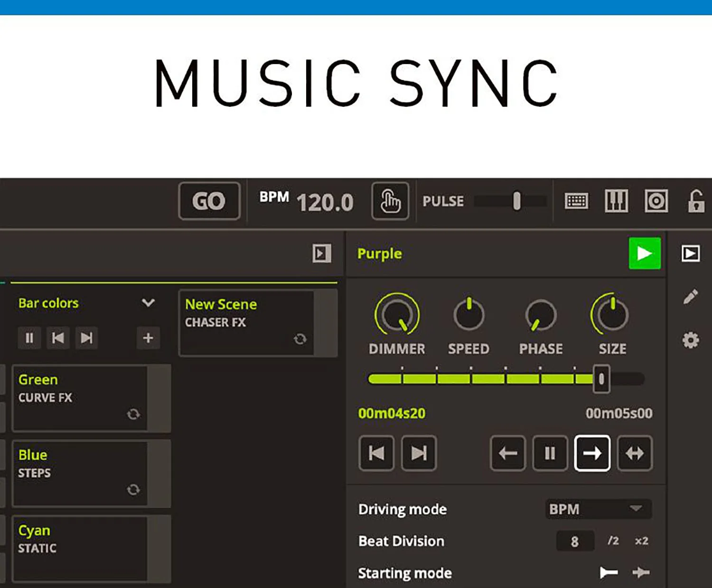Toggle the unlock padlock icon

696,201
